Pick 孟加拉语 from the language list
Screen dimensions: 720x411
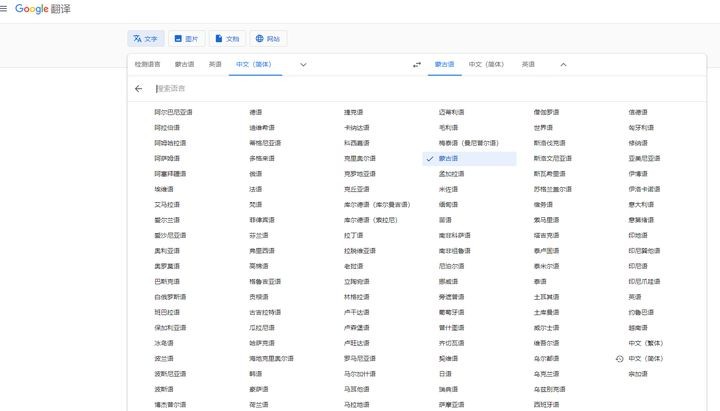click(451, 174)
